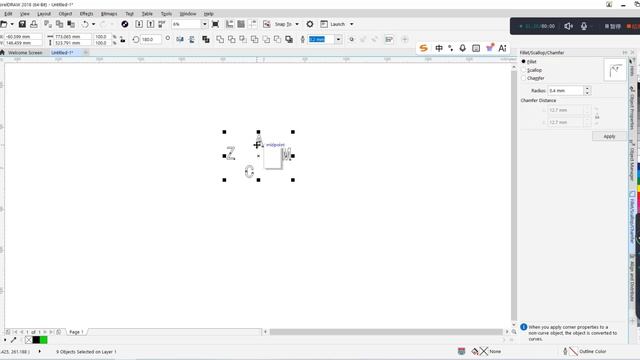
Task: Open the Object menu
Action: click(x=65, y=14)
